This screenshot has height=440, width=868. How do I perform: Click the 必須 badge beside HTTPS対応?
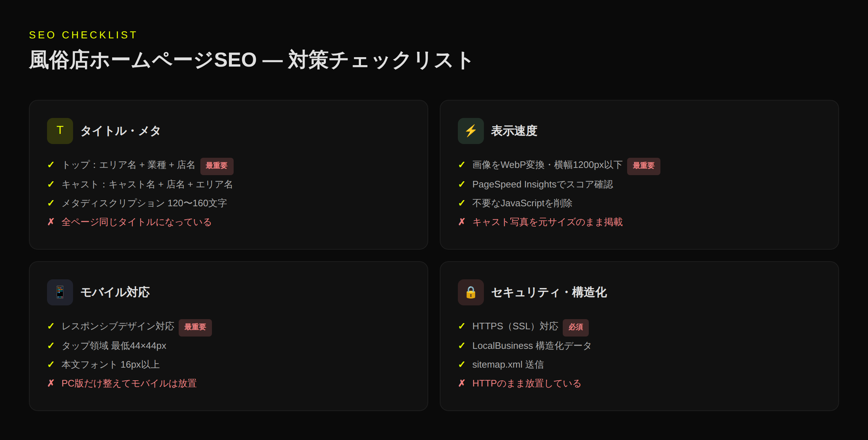click(576, 327)
